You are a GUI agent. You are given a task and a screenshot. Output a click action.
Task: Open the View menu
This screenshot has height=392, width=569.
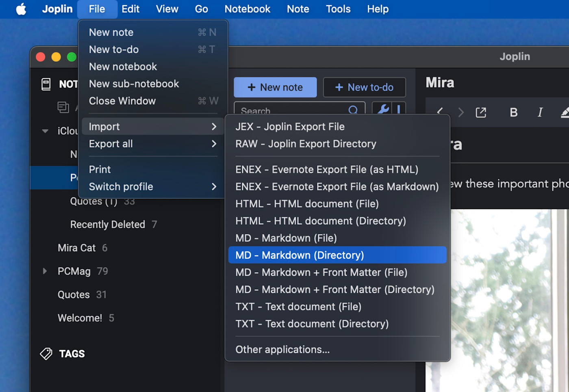click(x=167, y=9)
